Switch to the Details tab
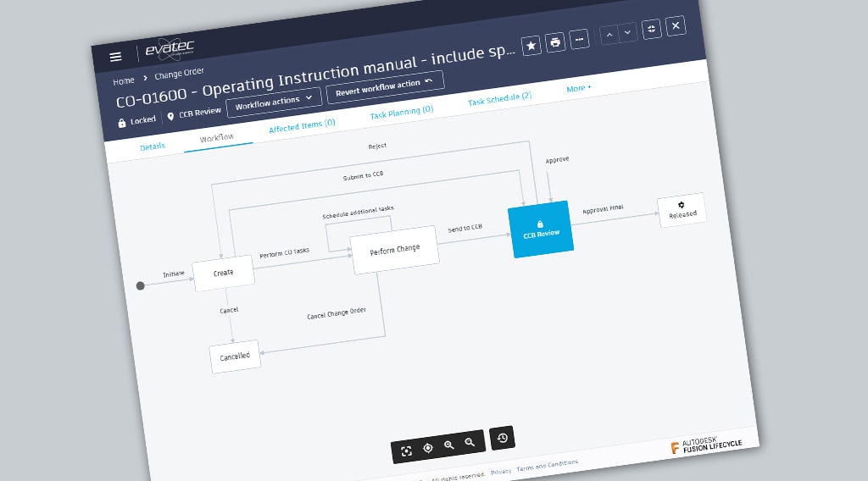 [x=153, y=147]
